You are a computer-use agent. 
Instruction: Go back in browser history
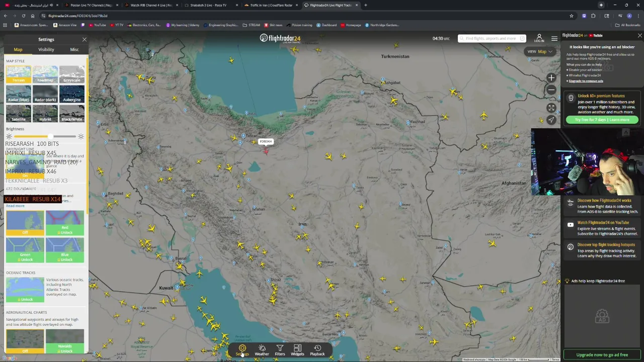click(x=5, y=16)
